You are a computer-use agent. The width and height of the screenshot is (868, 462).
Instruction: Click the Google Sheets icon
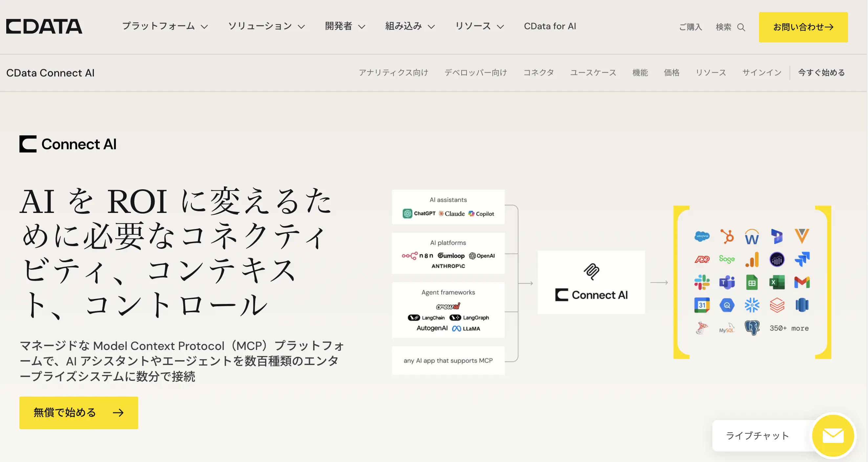coord(752,282)
